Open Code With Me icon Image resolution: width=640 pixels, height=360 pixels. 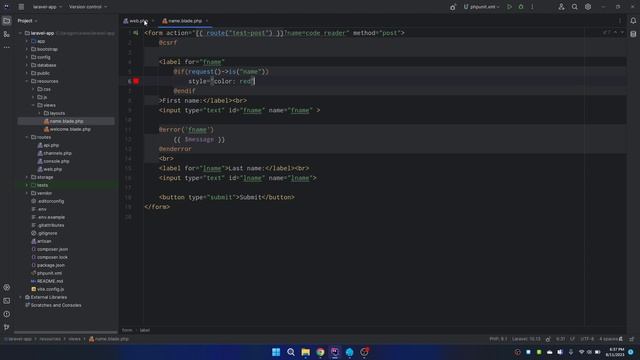pyautogui.click(x=562, y=7)
